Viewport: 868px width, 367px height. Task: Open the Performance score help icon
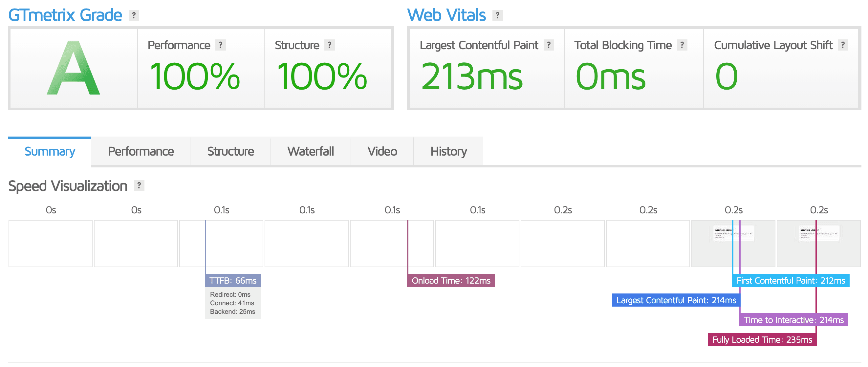[x=220, y=45]
